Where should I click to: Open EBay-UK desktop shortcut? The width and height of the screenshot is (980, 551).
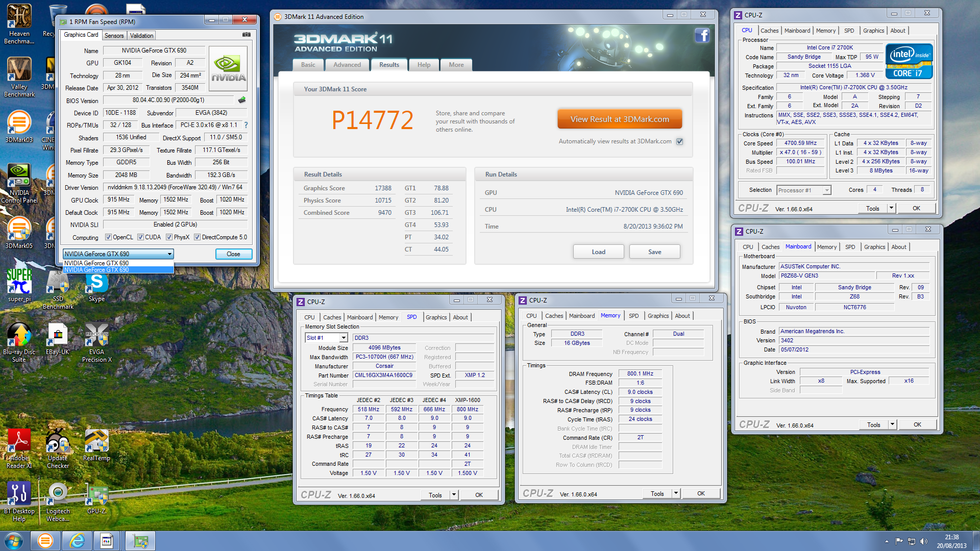[58, 339]
